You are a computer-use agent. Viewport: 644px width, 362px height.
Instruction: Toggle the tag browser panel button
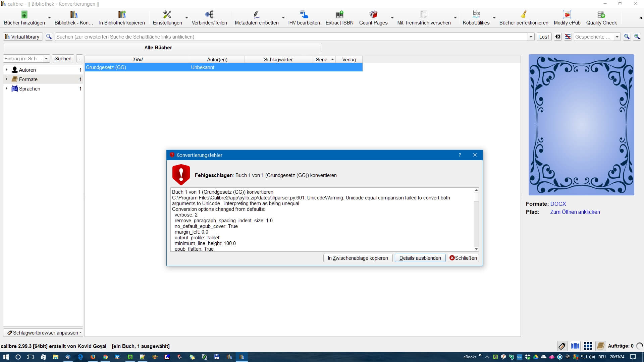pyautogui.click(x=562, y=346)
